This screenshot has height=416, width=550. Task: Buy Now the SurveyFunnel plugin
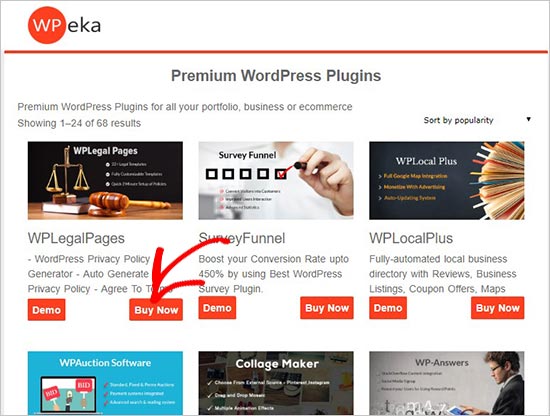click(x=327, y=308)
